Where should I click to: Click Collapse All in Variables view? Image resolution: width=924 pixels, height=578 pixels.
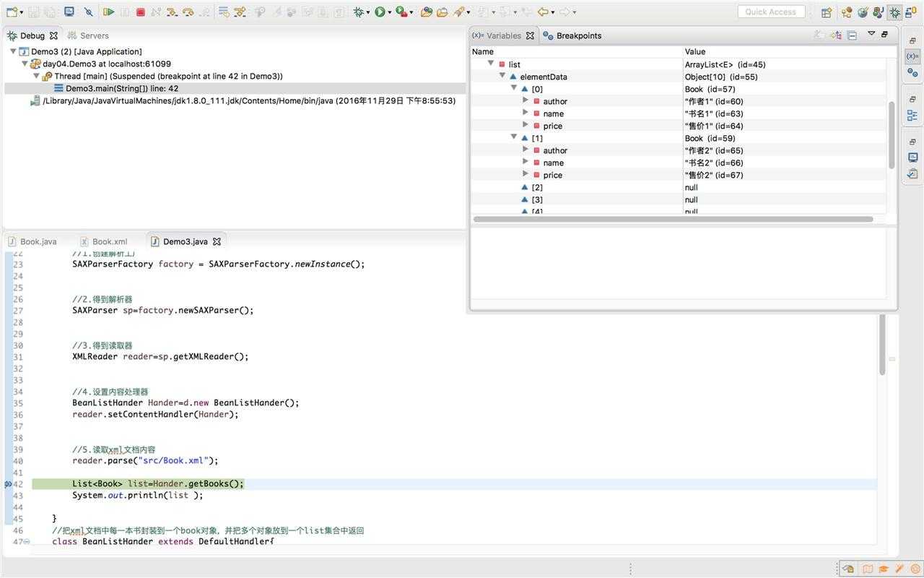tap(852, 35)
